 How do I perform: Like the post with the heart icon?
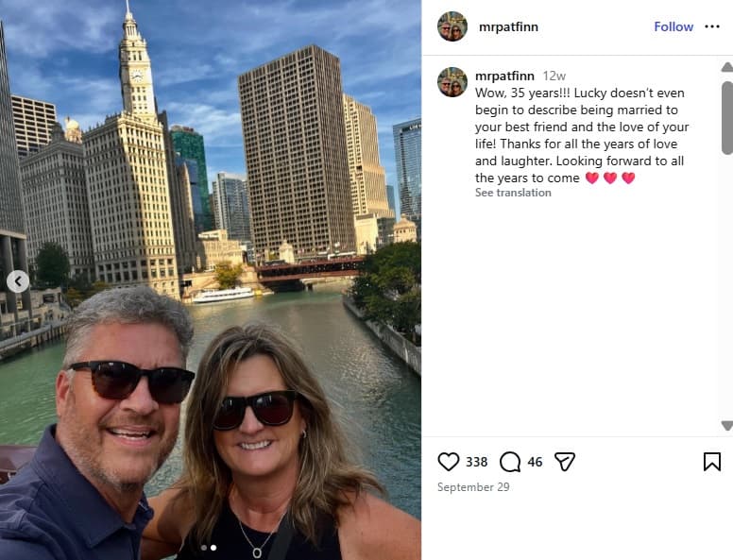coord(449,462)
